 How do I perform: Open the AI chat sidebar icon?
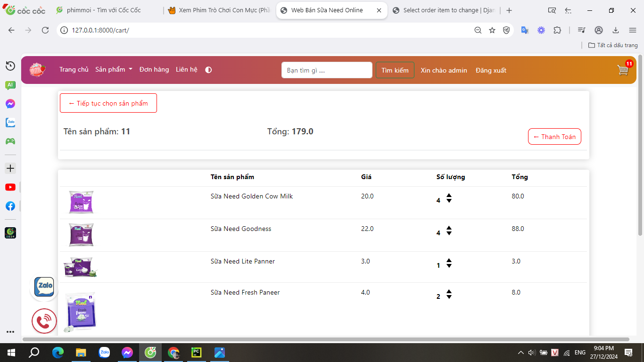(x=10, y=85)
